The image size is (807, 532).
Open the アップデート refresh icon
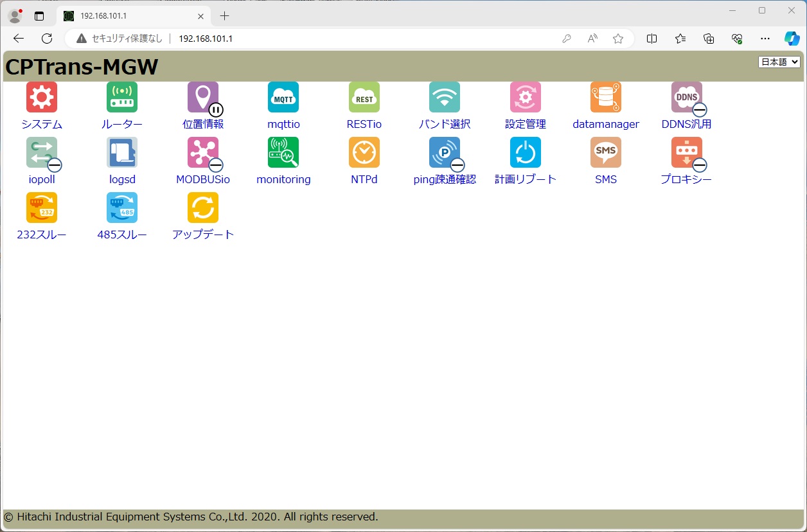[x=203, y=208]
